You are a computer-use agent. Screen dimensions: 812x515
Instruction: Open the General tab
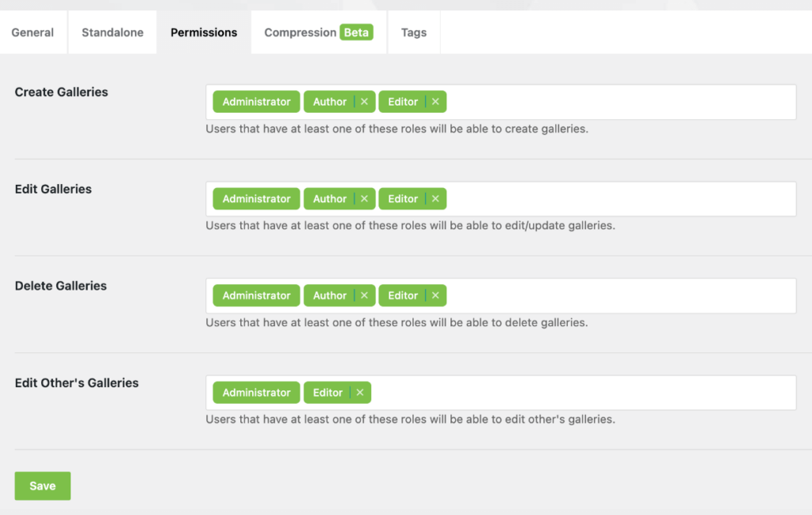click(33, 32)
